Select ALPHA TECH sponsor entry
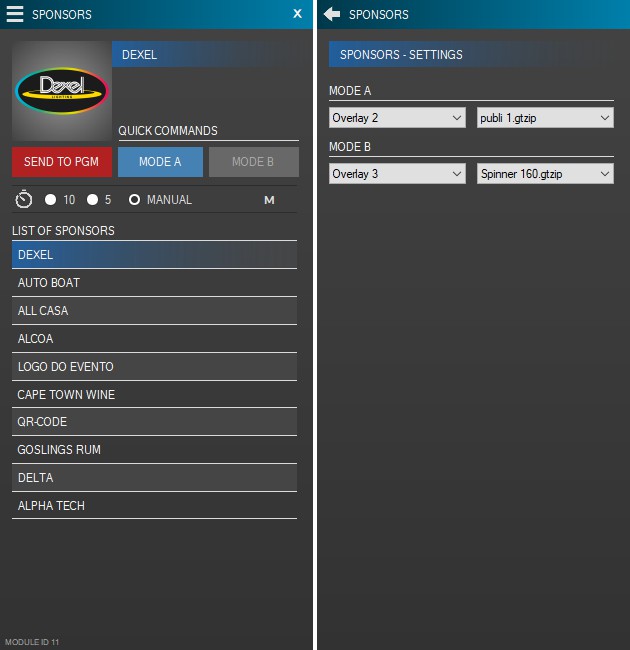The image size is (630, 650). [x=154, y=506]
